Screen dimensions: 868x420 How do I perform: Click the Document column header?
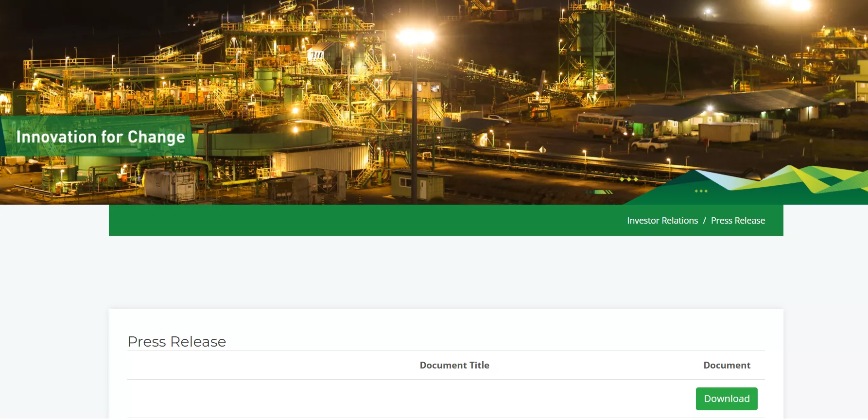[x=727, y=365]
